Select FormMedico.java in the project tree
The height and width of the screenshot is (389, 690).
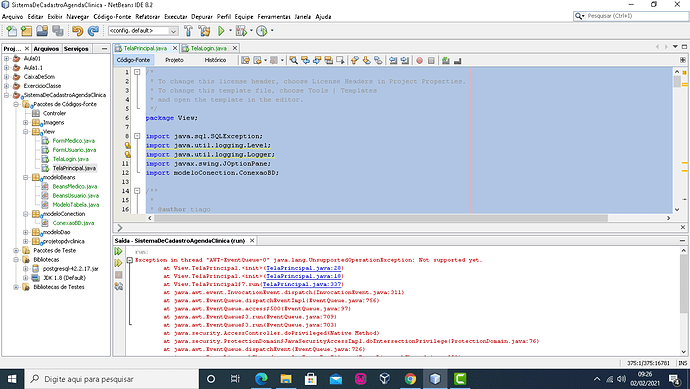73,141
